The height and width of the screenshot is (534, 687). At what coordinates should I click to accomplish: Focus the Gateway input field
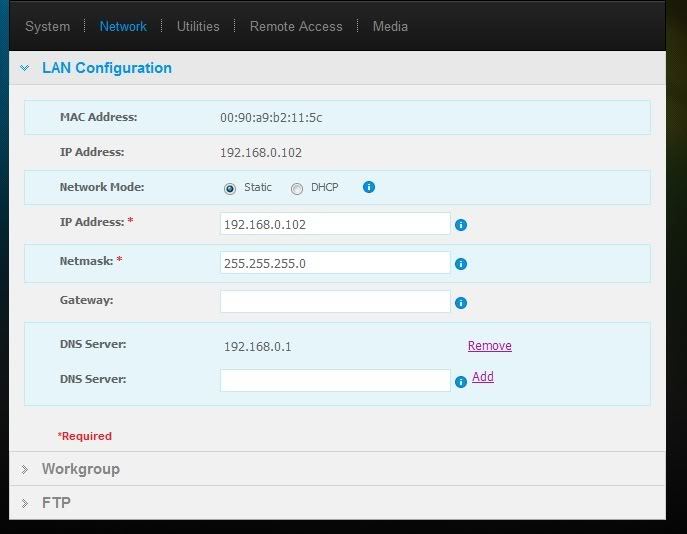point(335,301)
